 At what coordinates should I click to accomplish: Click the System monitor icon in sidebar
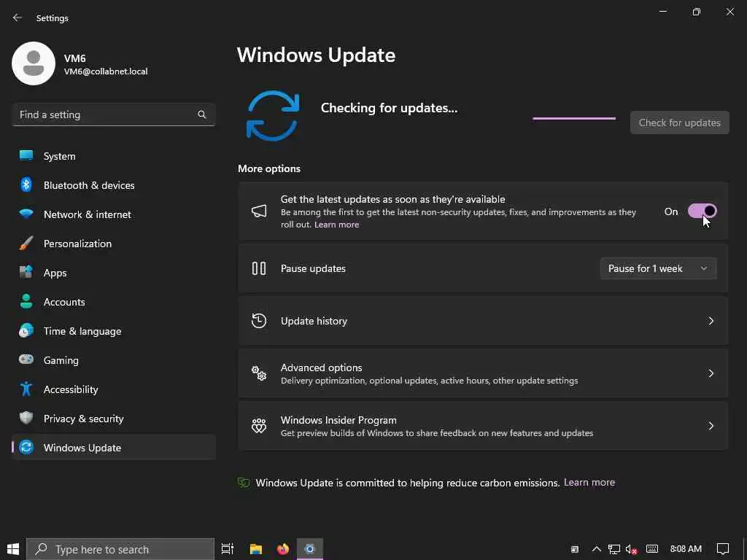(26, 156)
